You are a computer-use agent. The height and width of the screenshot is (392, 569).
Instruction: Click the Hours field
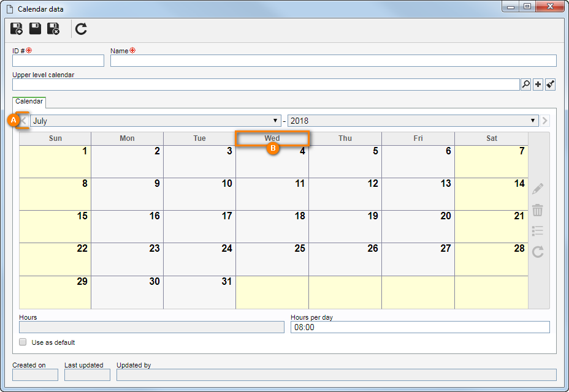[151, 327]
